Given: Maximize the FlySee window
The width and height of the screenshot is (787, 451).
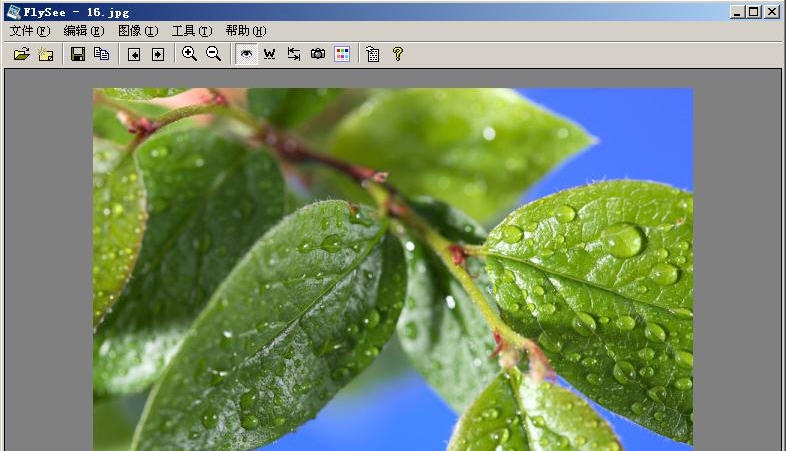Looking at the screenshot, I should 754,12.
